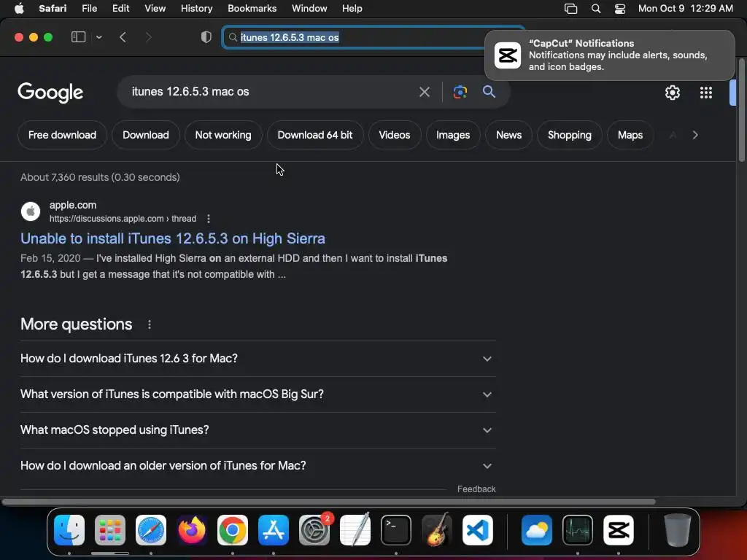The image size is (747, 560).
Task: Click the magnifier search button in Google
Action: (x=489, y=91)
